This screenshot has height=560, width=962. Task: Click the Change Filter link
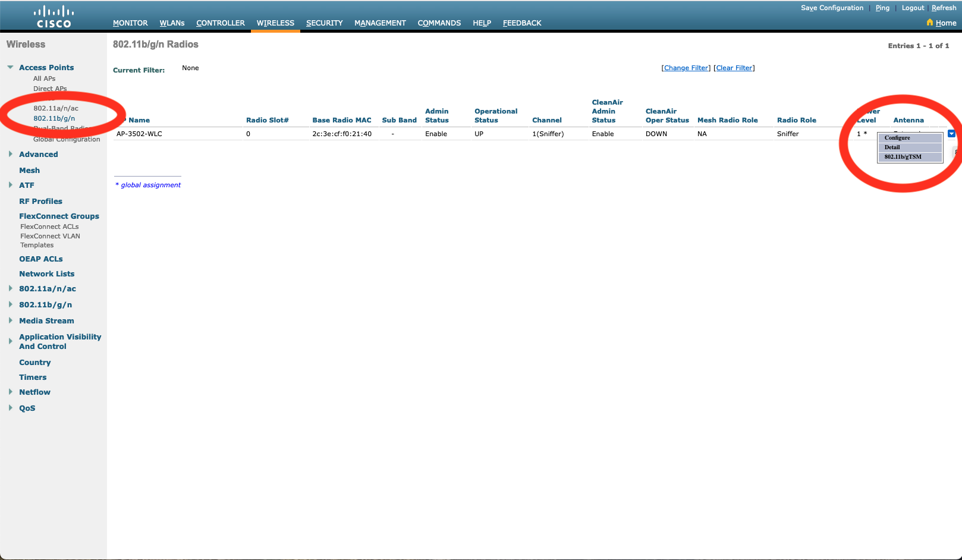(686, 68)
